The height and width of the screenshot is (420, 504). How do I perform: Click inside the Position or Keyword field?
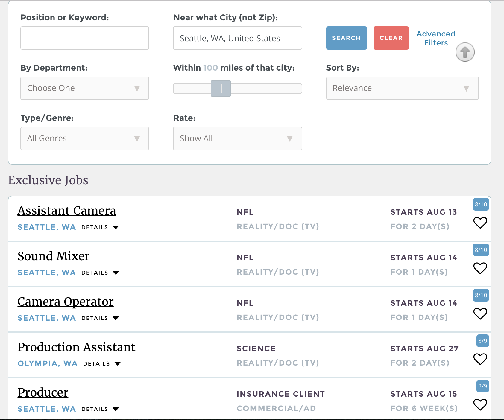pyautogui.click(x=85, y=38)
